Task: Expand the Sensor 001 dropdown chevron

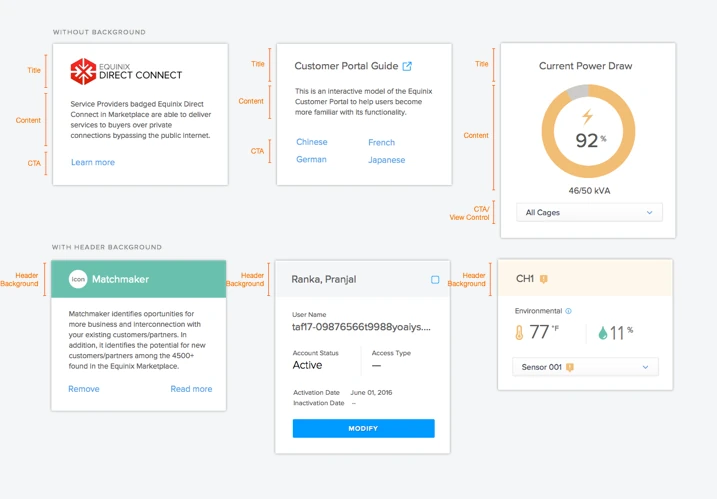Action: [x=645, y=367]
